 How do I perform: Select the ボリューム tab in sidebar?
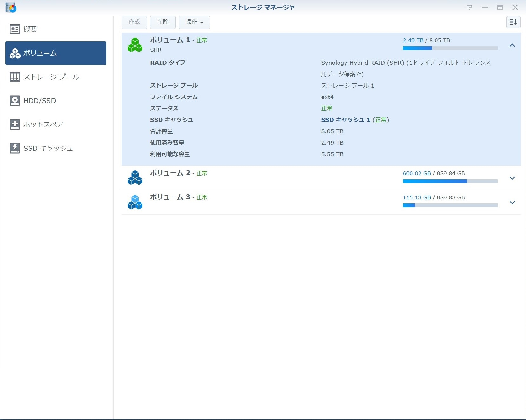point(56,53)
